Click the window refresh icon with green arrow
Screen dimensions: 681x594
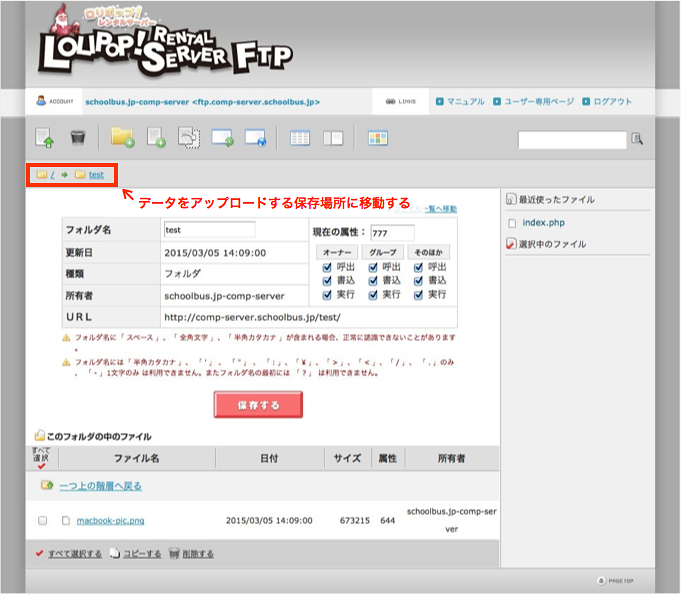click(222, 138)
